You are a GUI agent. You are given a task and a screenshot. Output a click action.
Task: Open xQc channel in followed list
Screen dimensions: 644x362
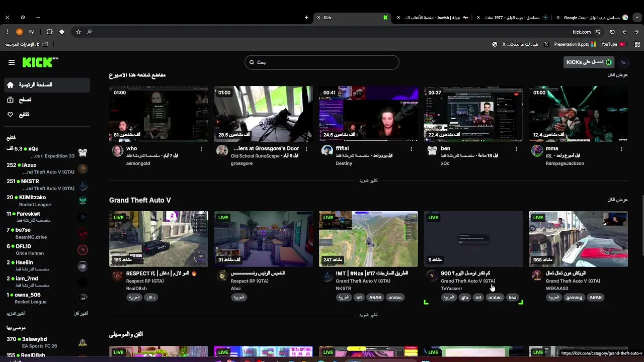47,152
